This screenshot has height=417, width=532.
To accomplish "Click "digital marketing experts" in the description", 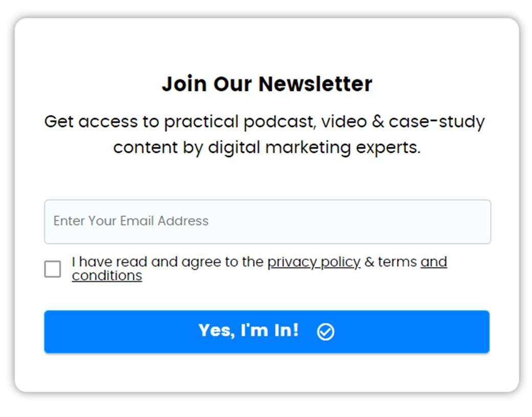I will (x=314, y=148).
